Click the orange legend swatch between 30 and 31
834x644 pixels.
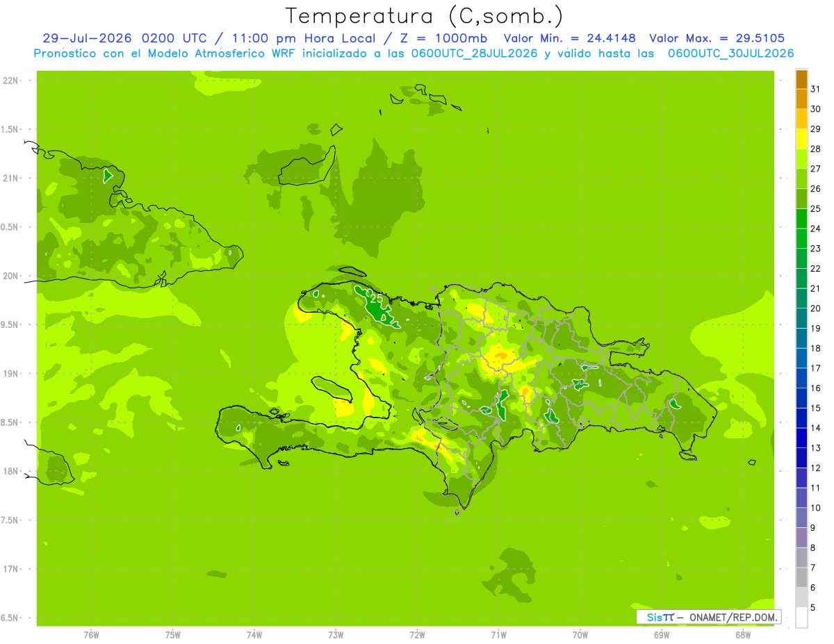[x=801, y=99]
